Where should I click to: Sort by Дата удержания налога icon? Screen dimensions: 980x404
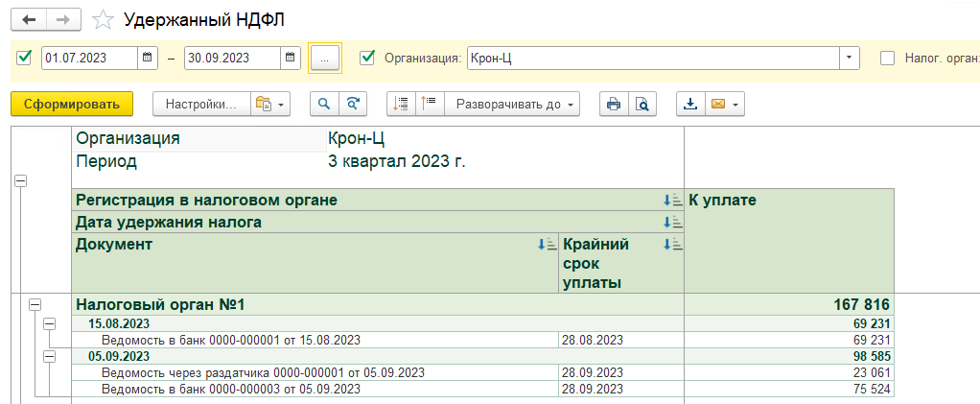[672, 223]
